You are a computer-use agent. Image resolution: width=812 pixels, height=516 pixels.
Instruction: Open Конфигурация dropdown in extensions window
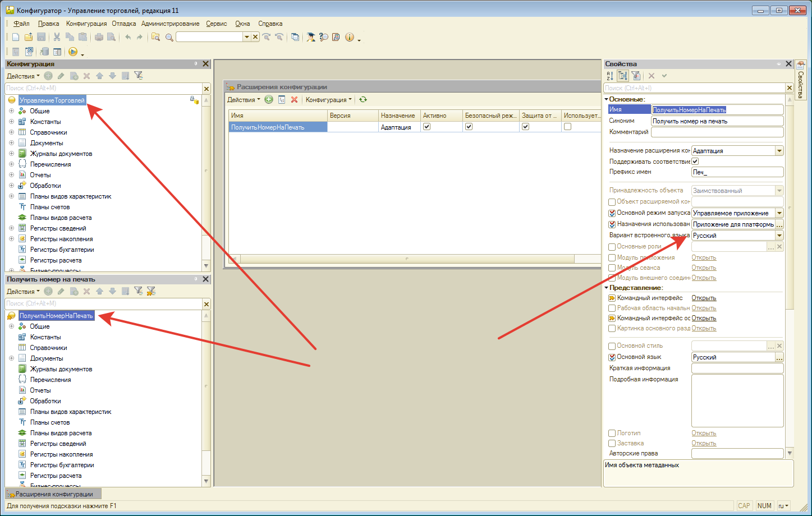pos(329,100)
